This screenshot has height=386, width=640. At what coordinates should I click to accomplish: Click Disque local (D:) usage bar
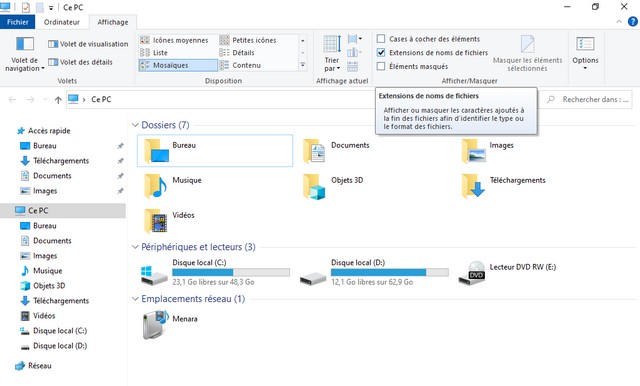pyautogui.click(x=390, y=272)
